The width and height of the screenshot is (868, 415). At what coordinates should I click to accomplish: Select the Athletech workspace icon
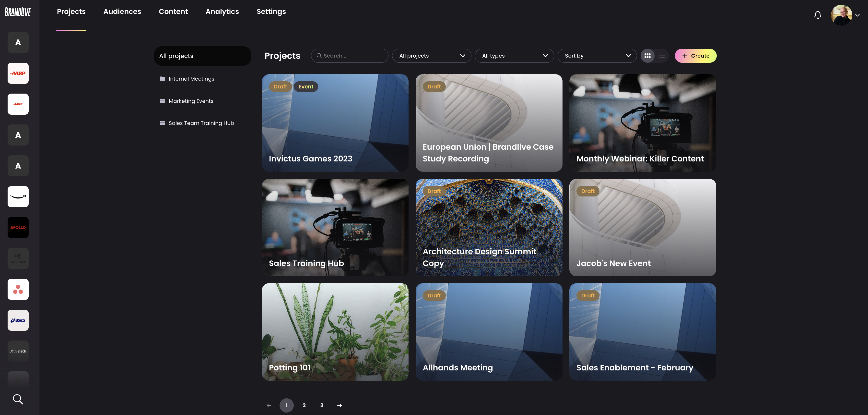coord(18,351)
